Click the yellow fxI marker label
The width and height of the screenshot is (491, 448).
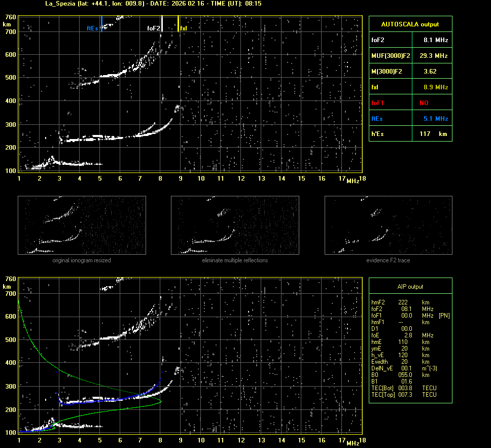point(184,28)
